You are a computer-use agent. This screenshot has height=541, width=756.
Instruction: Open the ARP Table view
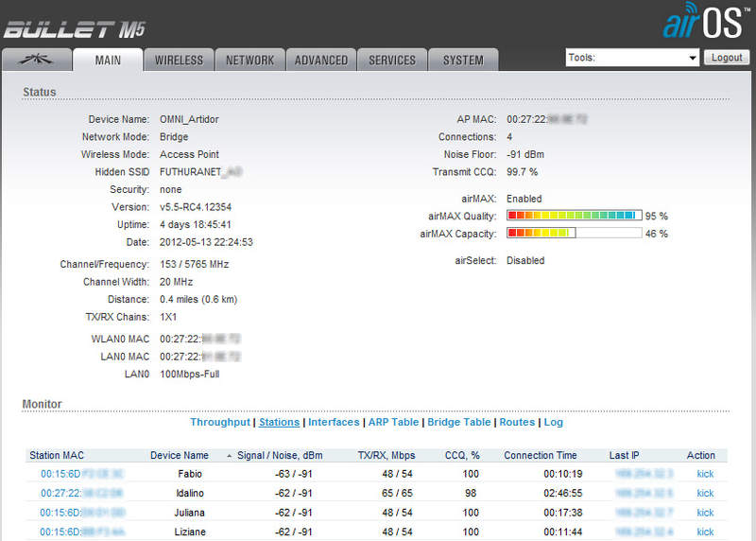click(x=393, y=422)
